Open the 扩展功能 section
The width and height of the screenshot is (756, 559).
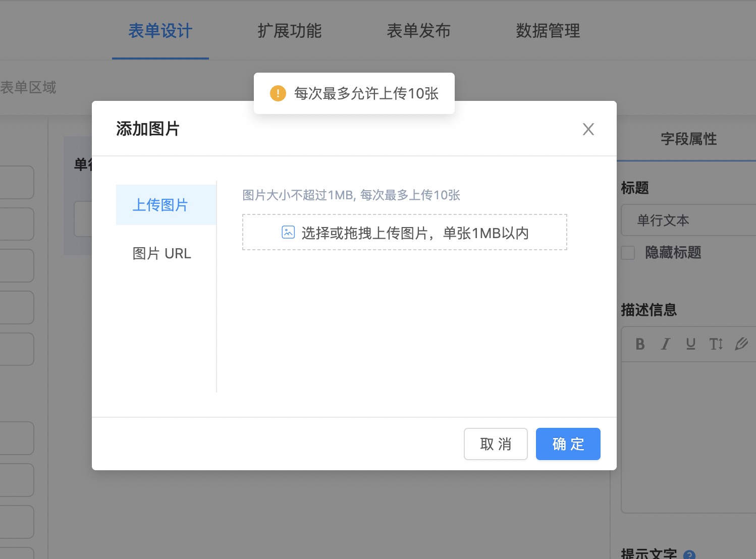(289, 31)
